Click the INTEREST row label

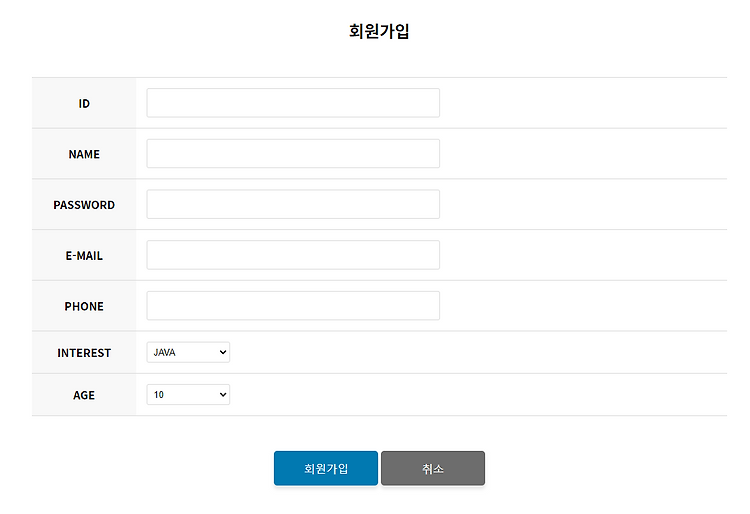(84, 353)
